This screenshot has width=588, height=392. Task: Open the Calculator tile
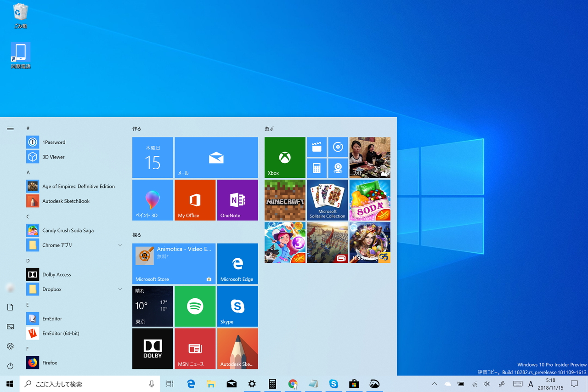pos(317,168)
